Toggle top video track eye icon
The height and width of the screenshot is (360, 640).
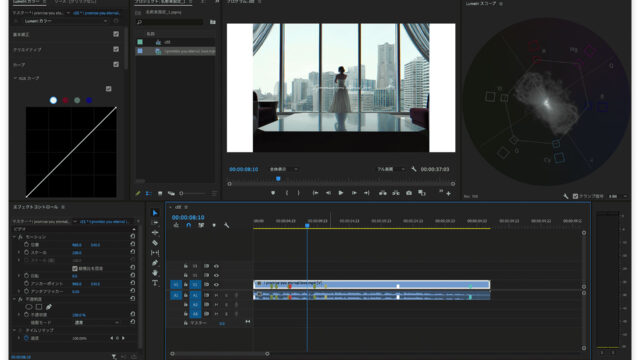(x=216, y=266)
